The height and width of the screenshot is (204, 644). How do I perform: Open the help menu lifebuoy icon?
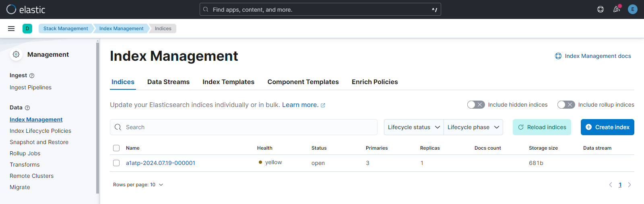click(x=600, y=9)
